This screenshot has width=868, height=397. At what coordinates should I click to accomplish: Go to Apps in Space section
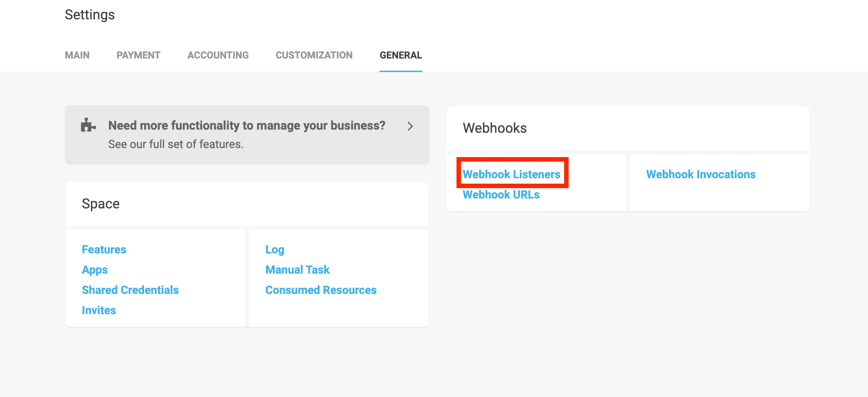click(x=95, y=270)
